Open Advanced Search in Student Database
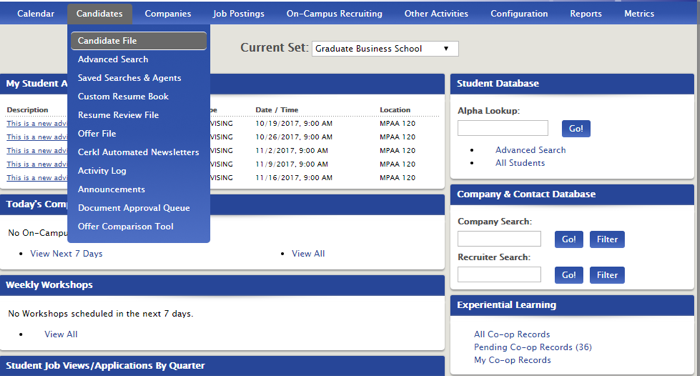The height and width of the screenshot is (376, 700). pos(530,150)
